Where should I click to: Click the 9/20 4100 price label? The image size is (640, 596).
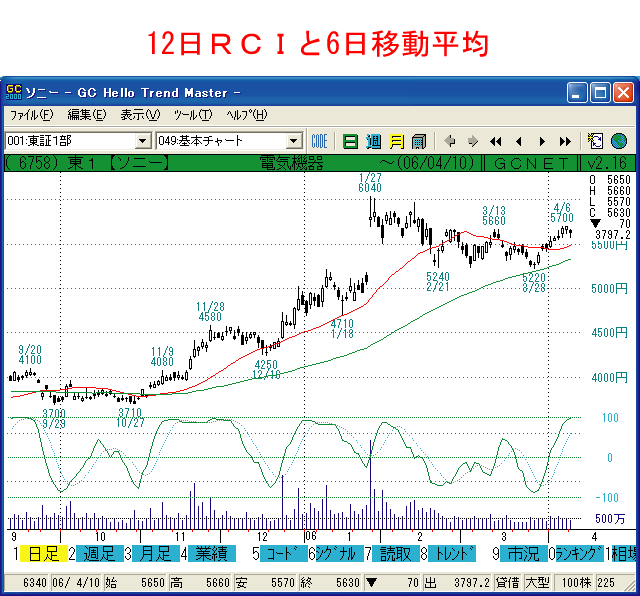click(x=30, y=354)
